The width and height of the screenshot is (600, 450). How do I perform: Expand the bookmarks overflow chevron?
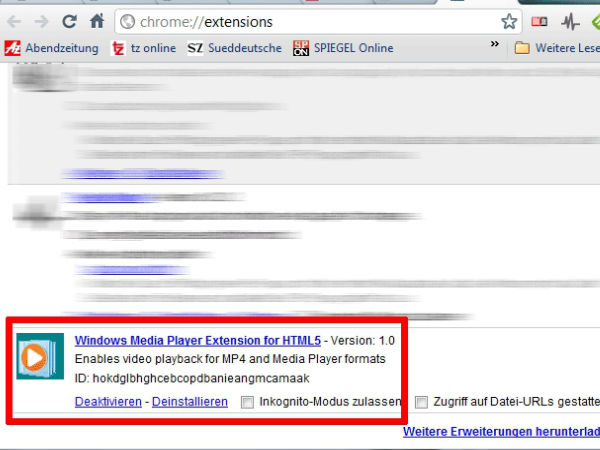[x=494, y=46]
